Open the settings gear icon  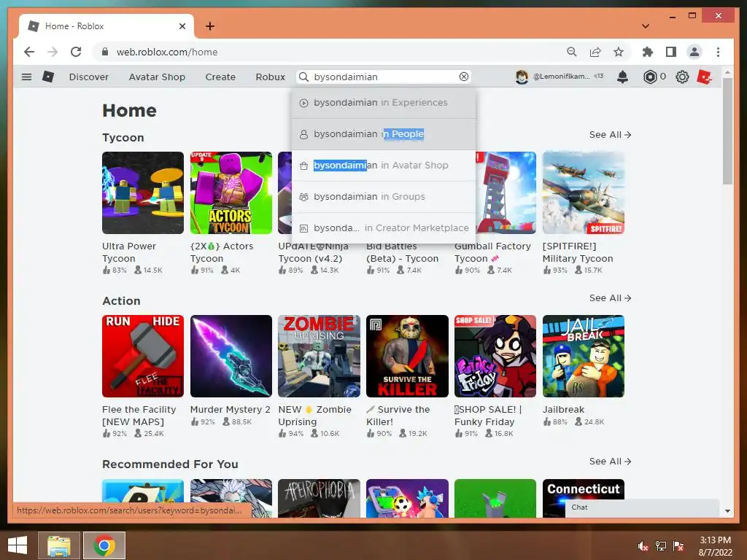682,77
